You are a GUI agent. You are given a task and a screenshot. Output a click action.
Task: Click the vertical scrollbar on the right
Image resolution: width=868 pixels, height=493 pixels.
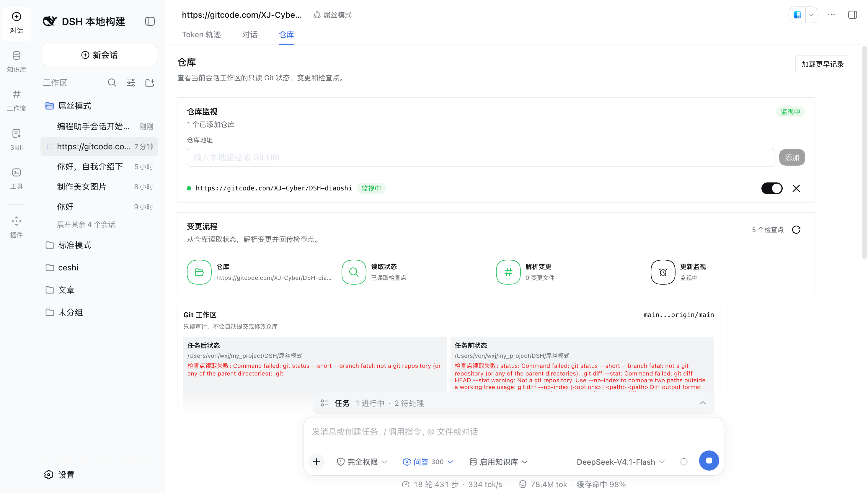tap(864, 152)
